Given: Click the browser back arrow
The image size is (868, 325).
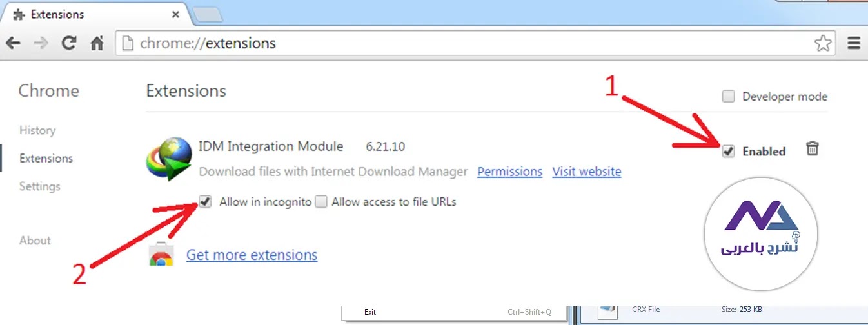Looking at the screenshot, I should [13, 44].
